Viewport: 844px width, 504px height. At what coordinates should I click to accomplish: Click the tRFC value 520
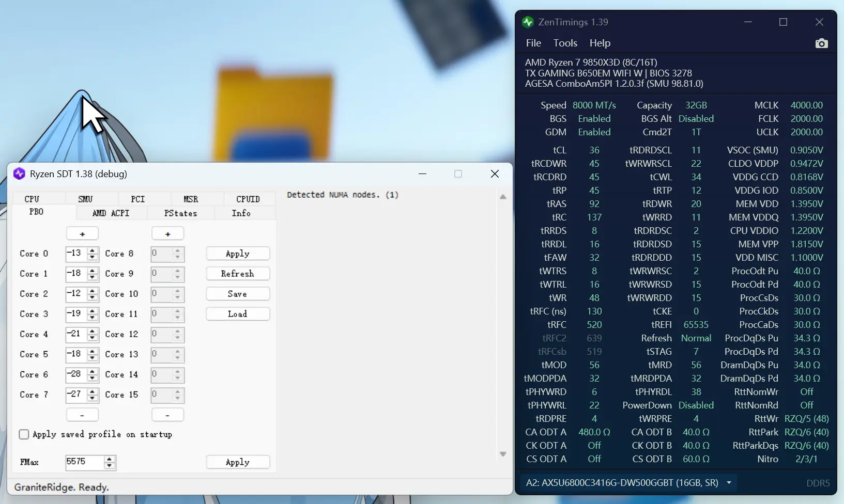(594, 325)
